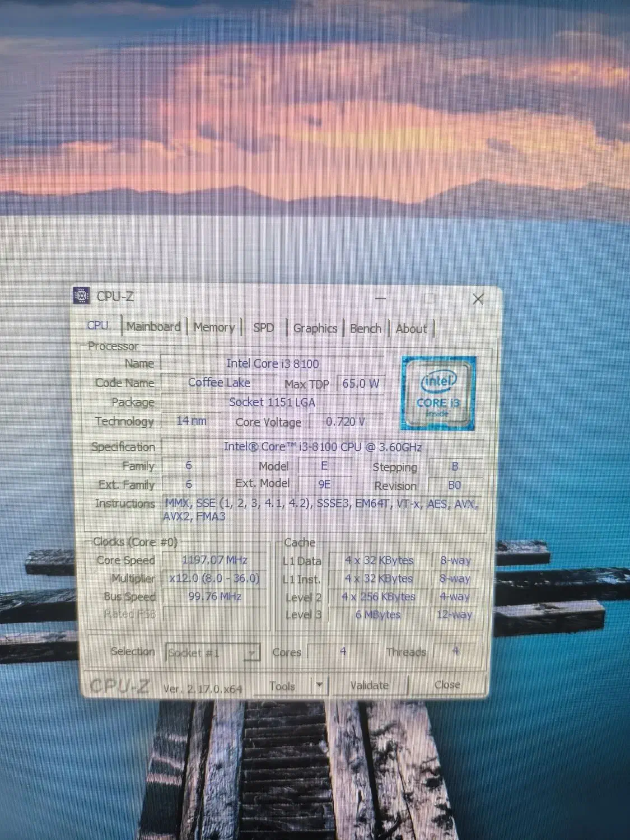This screenshot has height=840, width=630.
Task: Click the Specification field i3-8100 CPU @ 3.60GHz
Action: coord(322,447)
